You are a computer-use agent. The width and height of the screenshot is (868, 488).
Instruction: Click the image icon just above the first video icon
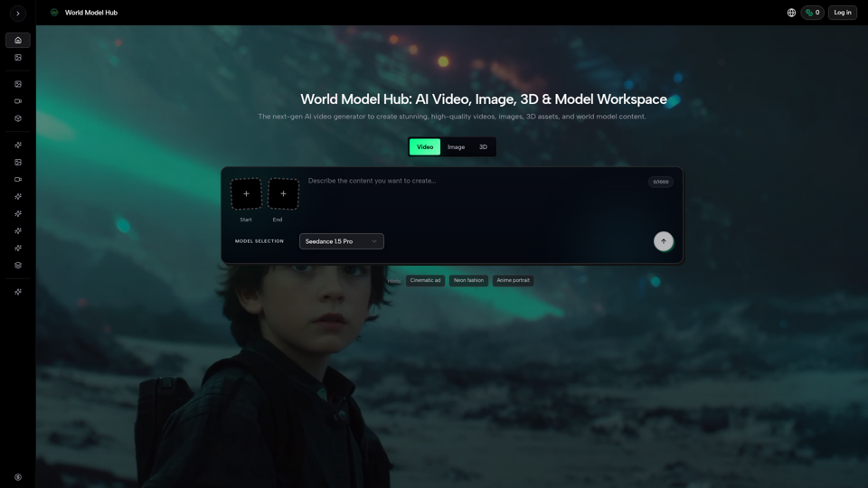[18, 84]
